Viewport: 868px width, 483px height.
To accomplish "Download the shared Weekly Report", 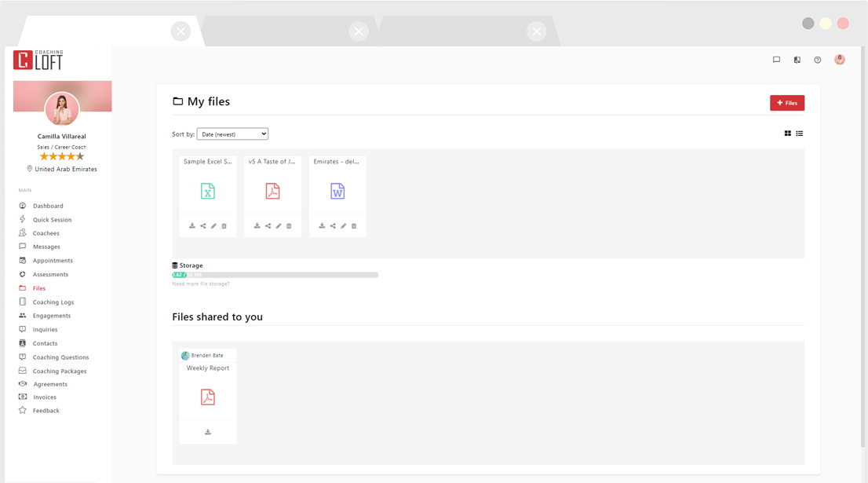I will point(208,432).
